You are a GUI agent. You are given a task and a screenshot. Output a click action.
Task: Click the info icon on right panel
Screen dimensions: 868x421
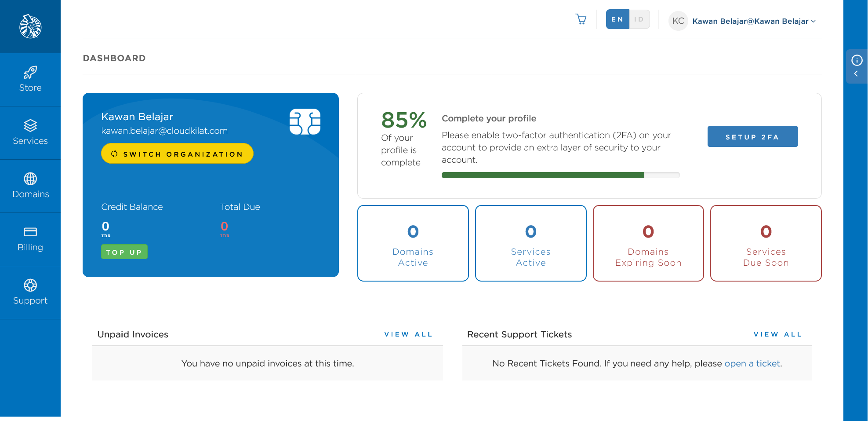click(857, 60)
